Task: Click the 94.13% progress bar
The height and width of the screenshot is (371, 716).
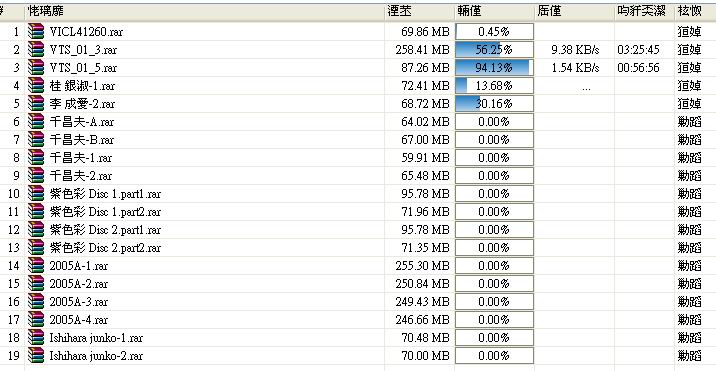Action: click(495, 68)
